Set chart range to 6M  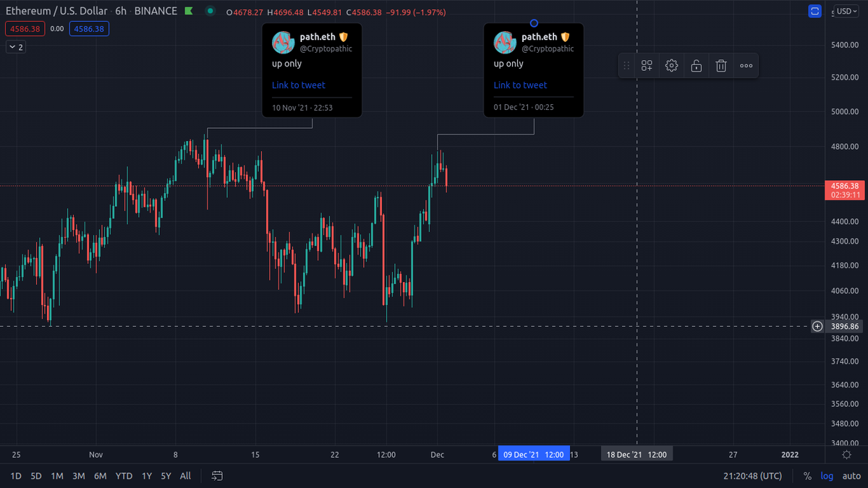point(101,476)
